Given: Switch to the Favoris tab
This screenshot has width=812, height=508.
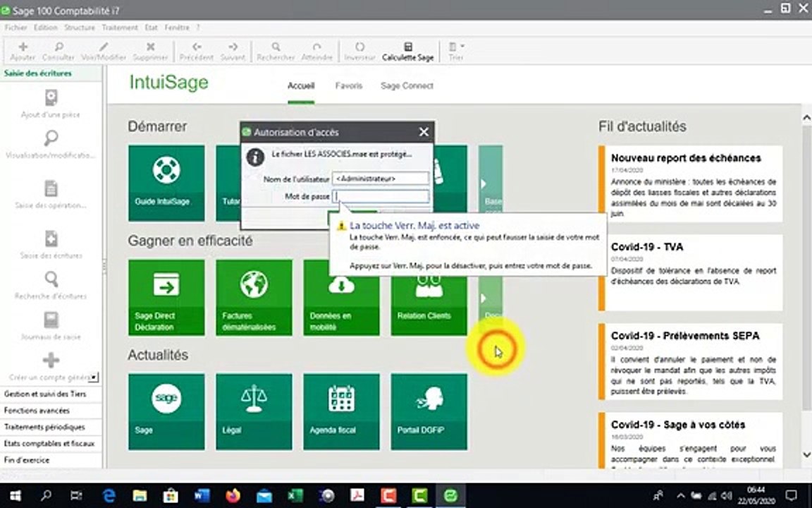Looking at the screenshot, I should 348,85.
